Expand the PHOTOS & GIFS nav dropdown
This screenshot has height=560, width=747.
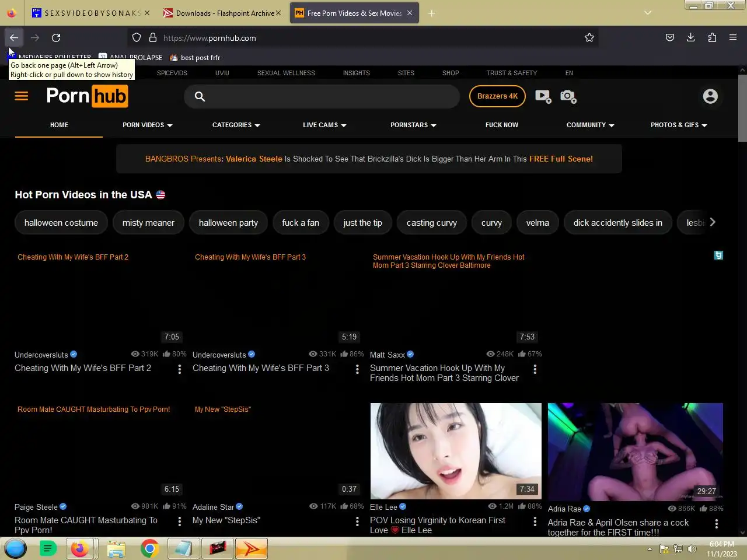(x=679, y=125)
